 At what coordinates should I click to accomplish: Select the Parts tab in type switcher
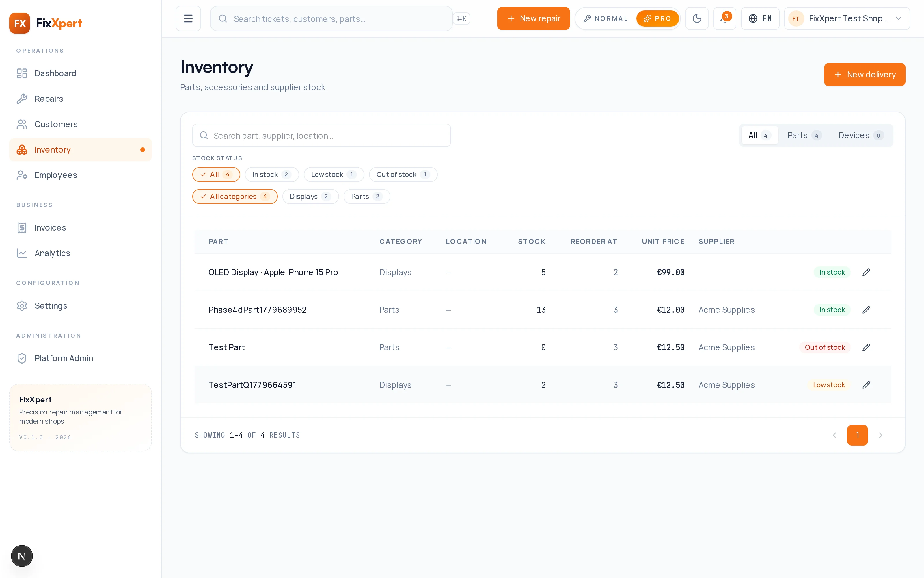(804, 135)
